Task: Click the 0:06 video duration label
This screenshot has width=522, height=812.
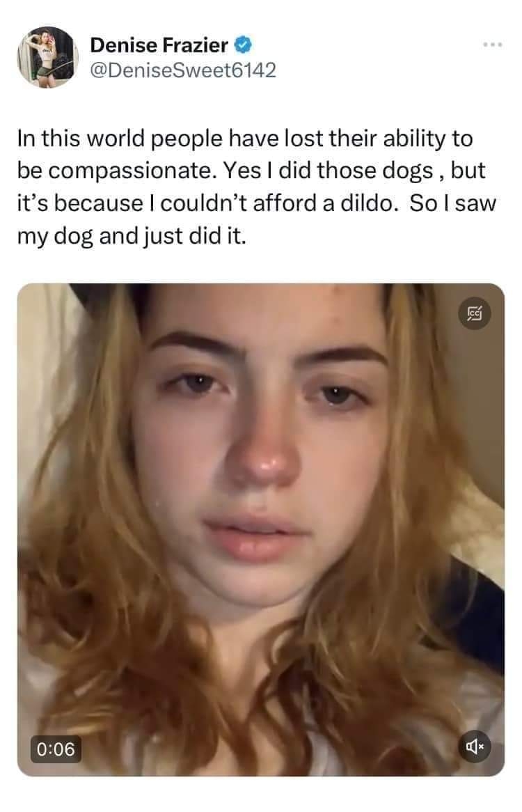Action: coord(56,749)
